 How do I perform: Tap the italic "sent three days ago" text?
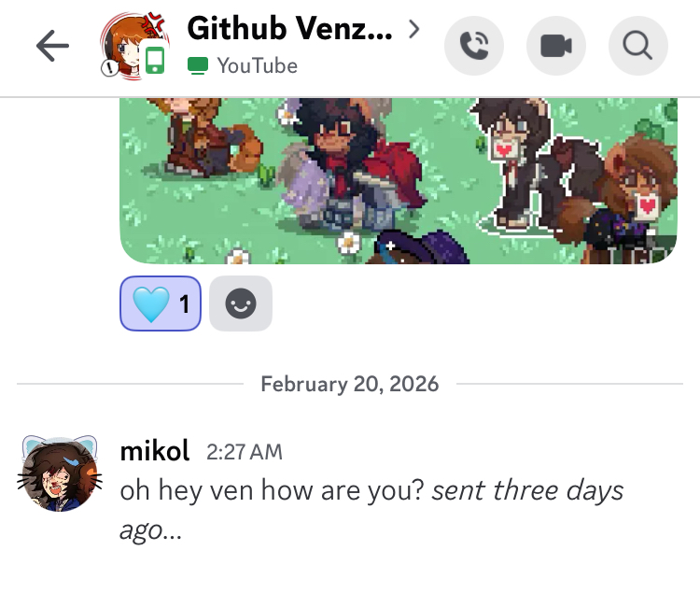[x=527, y=491]
